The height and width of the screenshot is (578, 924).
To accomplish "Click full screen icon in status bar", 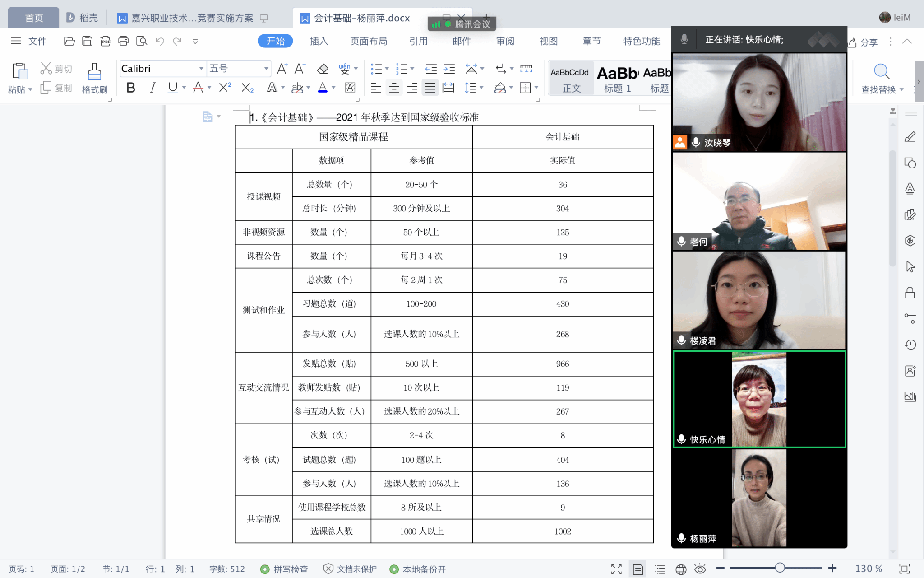I will [x=616, y=569].
